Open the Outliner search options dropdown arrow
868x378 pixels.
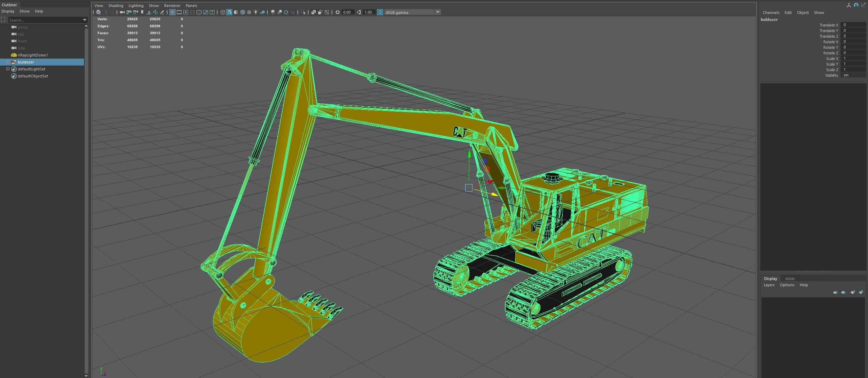[84, 20]
